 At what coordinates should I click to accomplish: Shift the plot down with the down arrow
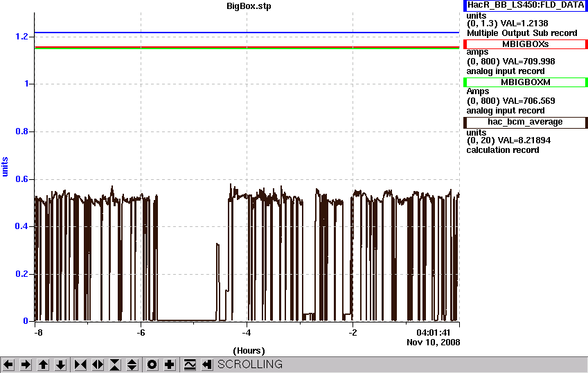click(x=61, y=365)
